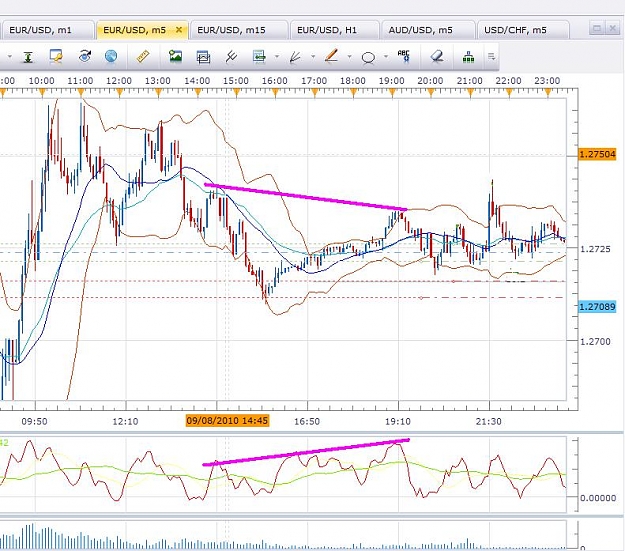Click the chart window key icon

coord(56,57)
